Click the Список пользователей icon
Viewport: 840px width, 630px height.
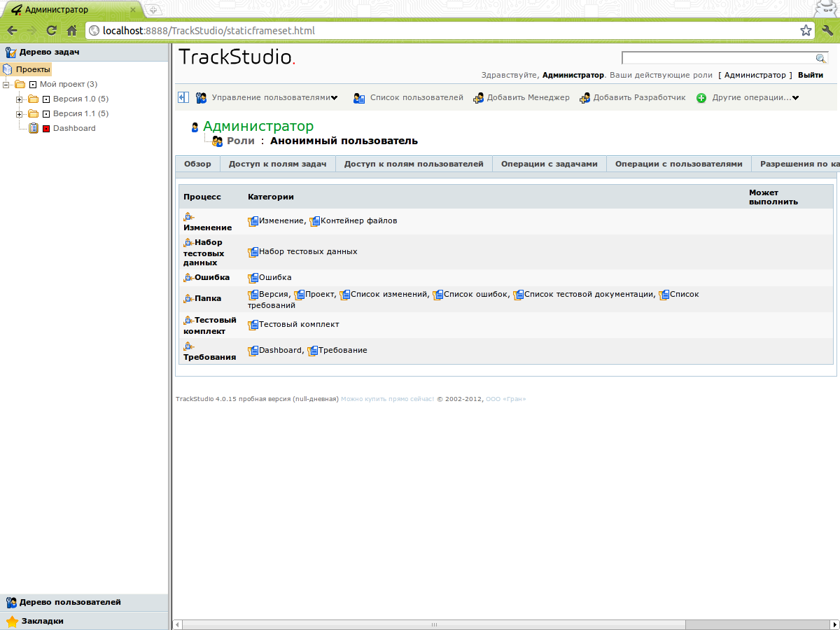(359, 98)
